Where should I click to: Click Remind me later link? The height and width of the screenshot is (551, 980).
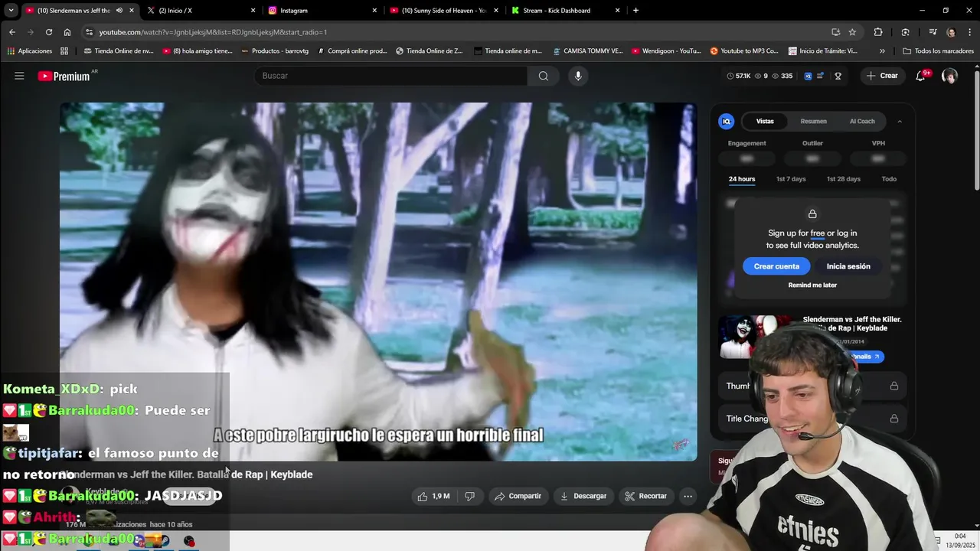pos(812,285)
